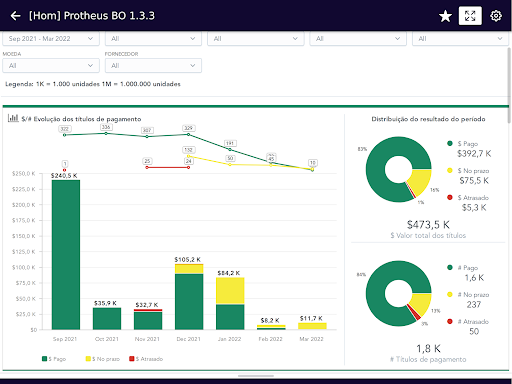Image resolution: width=512 pixels, height=384 pixels.
Task: Click the Dec 2021 stacked bar
Action: point(189,297)
